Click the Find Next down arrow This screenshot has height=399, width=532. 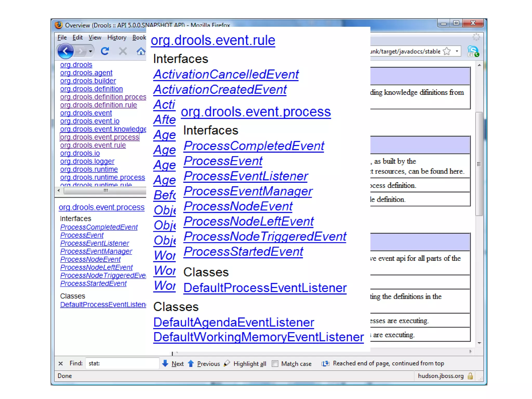[165, 363]
